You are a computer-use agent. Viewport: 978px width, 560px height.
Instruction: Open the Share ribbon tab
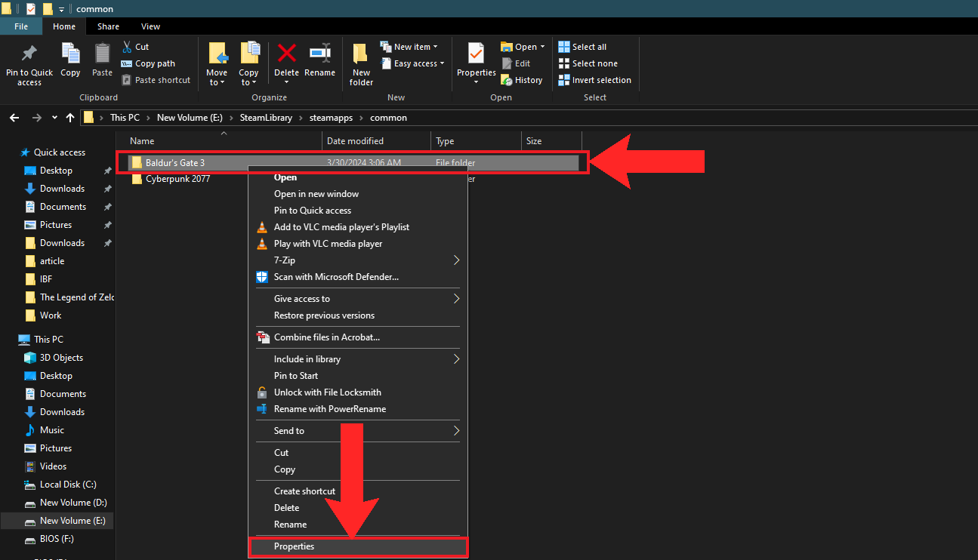point(108,26)
